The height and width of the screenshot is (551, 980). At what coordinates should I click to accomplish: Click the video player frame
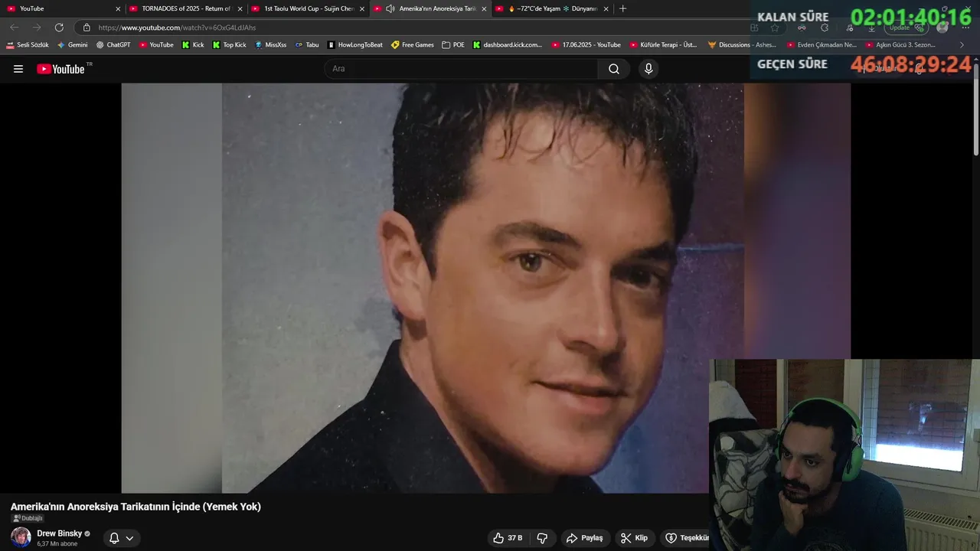[x=485, y=288]
